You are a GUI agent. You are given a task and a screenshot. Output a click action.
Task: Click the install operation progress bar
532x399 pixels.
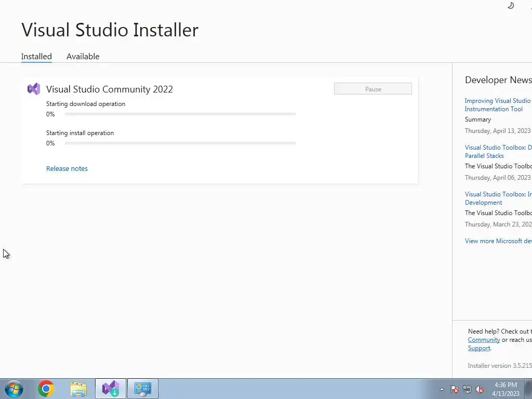click(x=180, y=143)
